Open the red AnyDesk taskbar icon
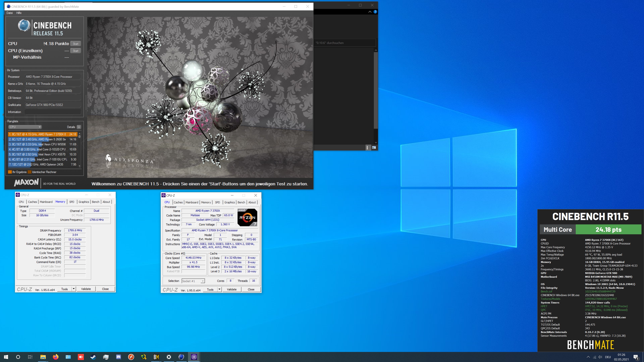Viewport: 644px width, 362px height. click(x=81, y=357)
